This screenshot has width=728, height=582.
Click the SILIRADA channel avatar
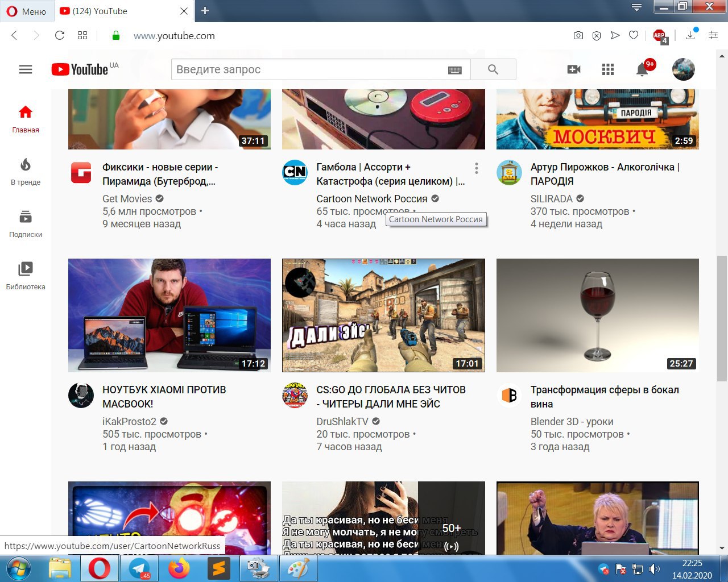(509, 173)
